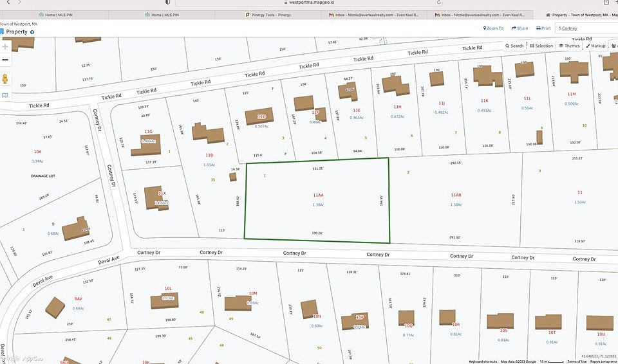Select parcel label 11AB
This screenshot has width=618, height=364.
(456, 196)
